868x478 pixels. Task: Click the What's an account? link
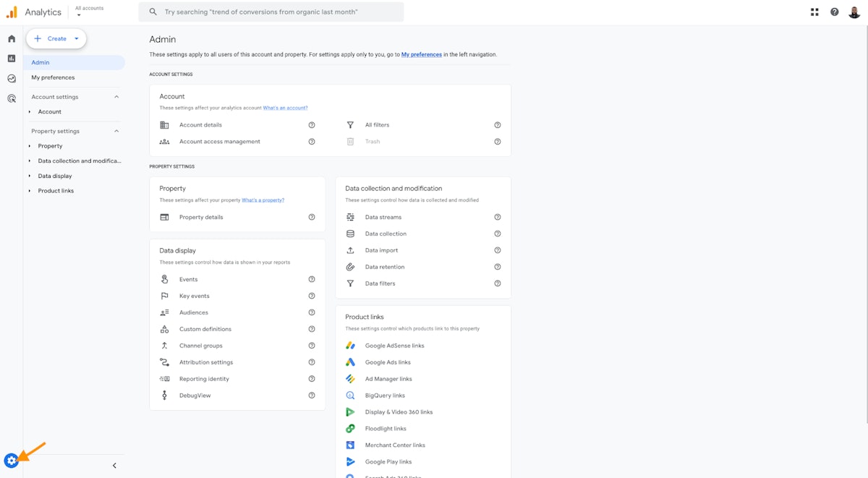tap(285, 108)
